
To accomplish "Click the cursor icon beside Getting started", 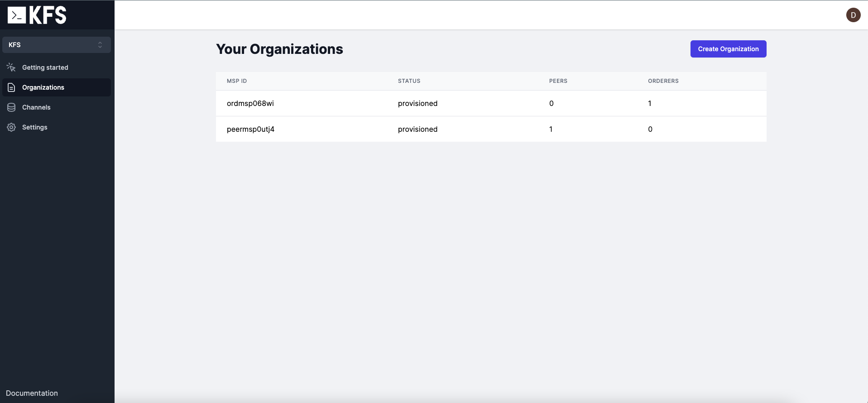I will pyautogui.click(x=11, y=67).
